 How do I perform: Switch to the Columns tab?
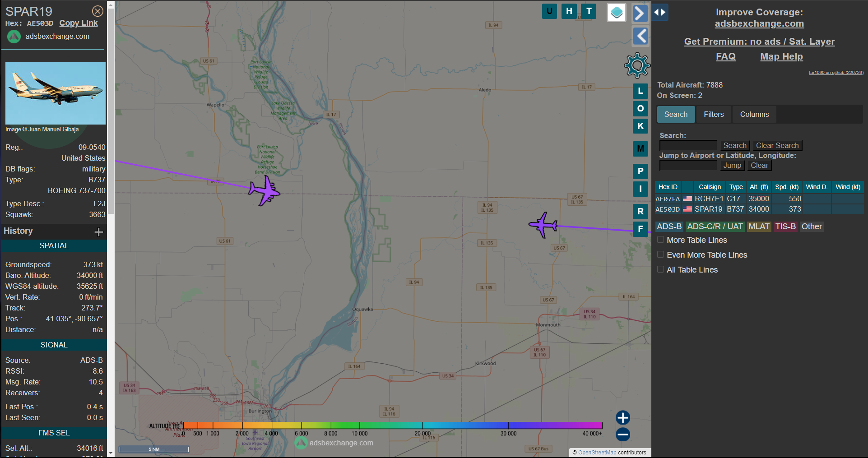pos(754,115)
